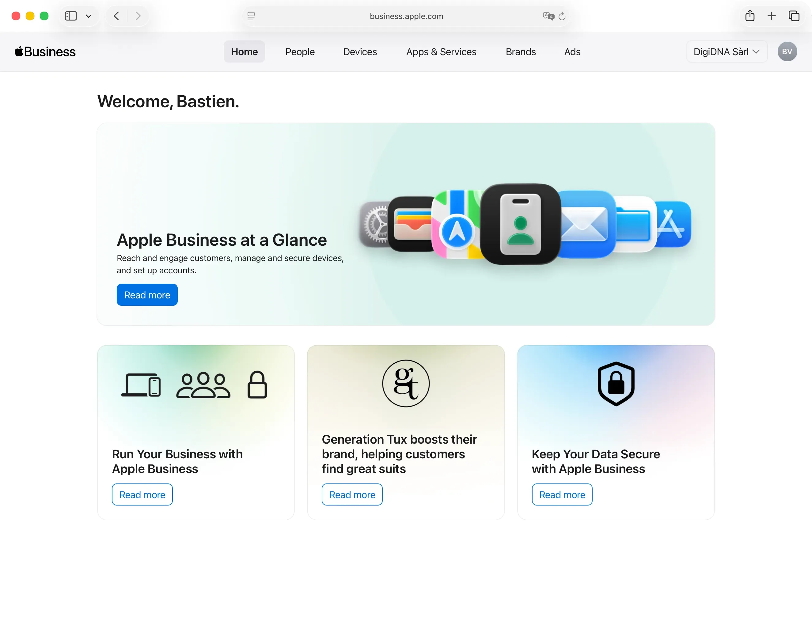Viewport: 812px width, 644px height.
Task: Open sidebar options dropdown chevron
Action: coord(89,16)
